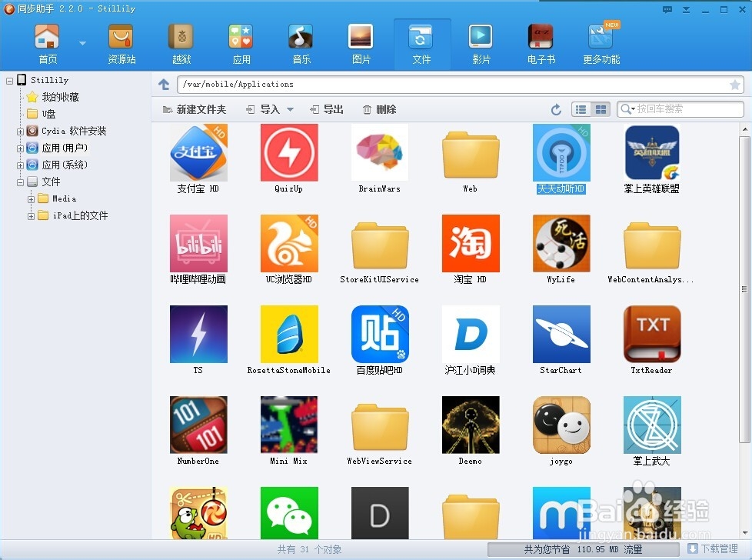Expand iPad上的文件 folder node

pyautogui.click(x=31, y=216)
